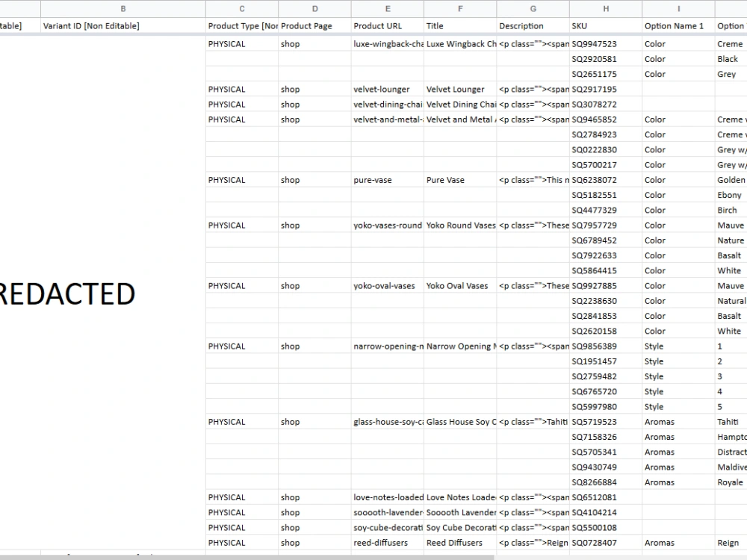Image resolution: width=747 pixels, height=560 pixels.
Task: Select cell with SKU SQ9465852
Action: 606,119
